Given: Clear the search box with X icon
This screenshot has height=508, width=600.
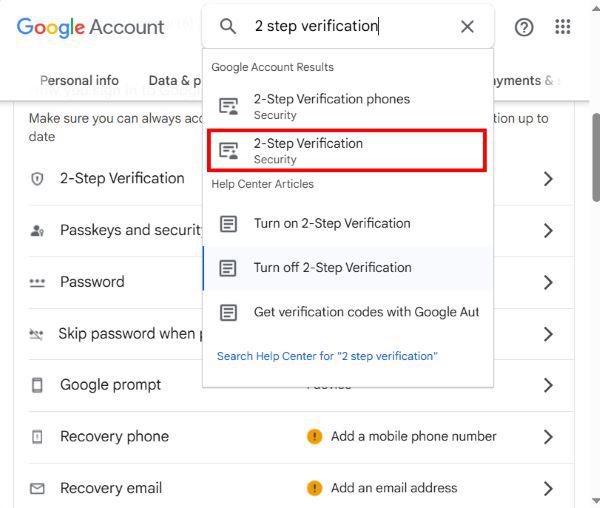Looking at the screenshot, I should pyautogui.click(x=467, y=27).
